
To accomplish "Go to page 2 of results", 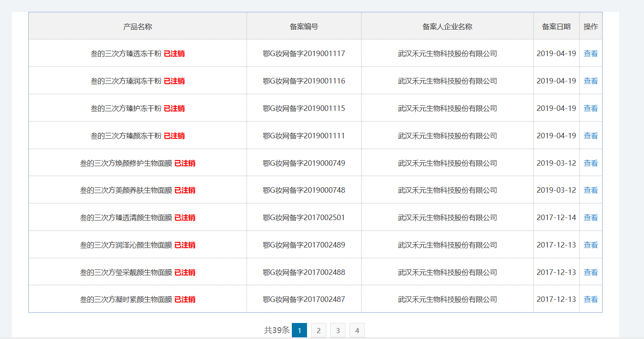I will (318, 330).
